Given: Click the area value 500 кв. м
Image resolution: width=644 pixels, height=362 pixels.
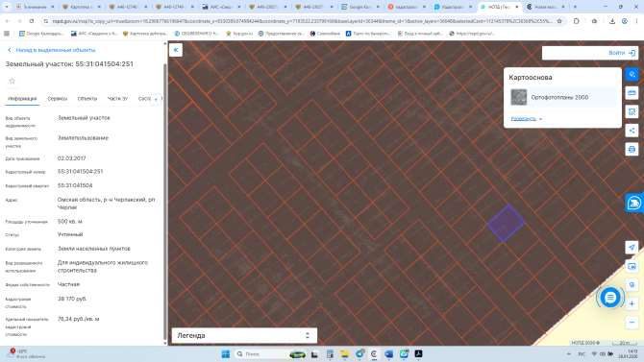Looking at the screenshot, I should point(70,221).
